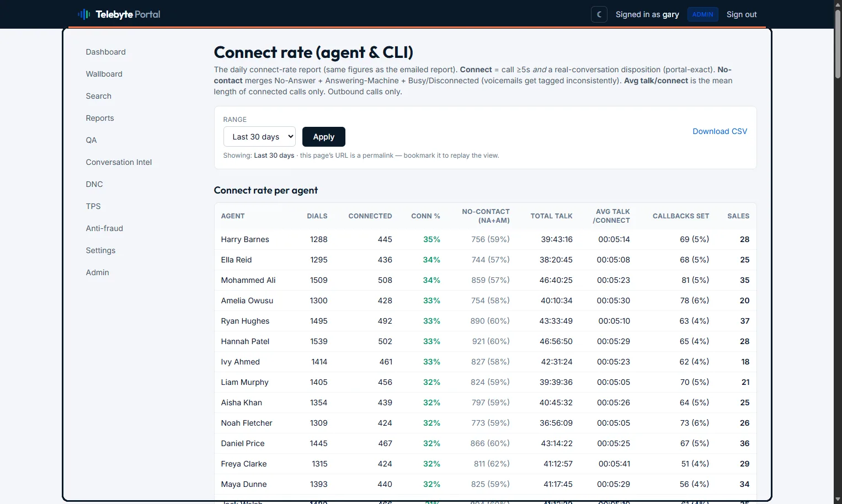This screenshot has height=504, width=842.
Task: Open Conversation Intel page
Action: pyautogui.click(x=119, y=162)
